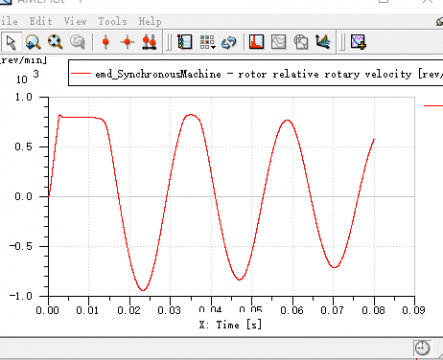The height and width of the screenshot is (360, 443).
Task: Activate the zoom magnifier tool
Action: [x=33, y=42]
